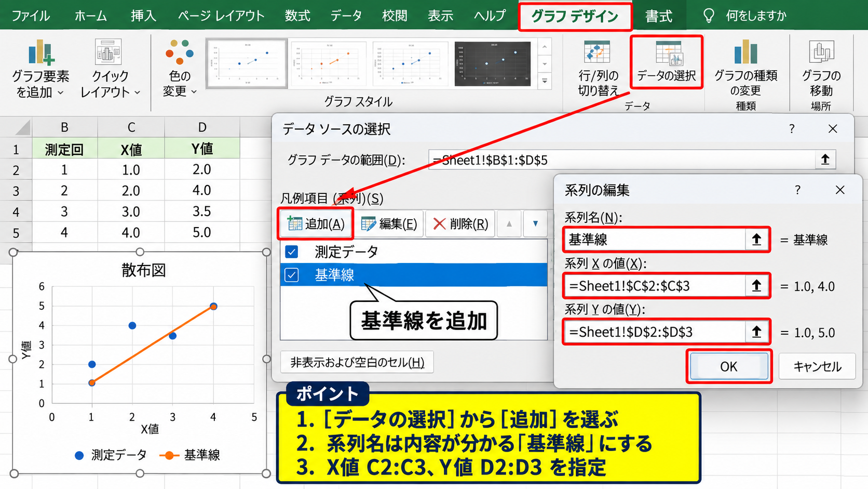Click the 系列 Y の値 input field

click(656, 332)
